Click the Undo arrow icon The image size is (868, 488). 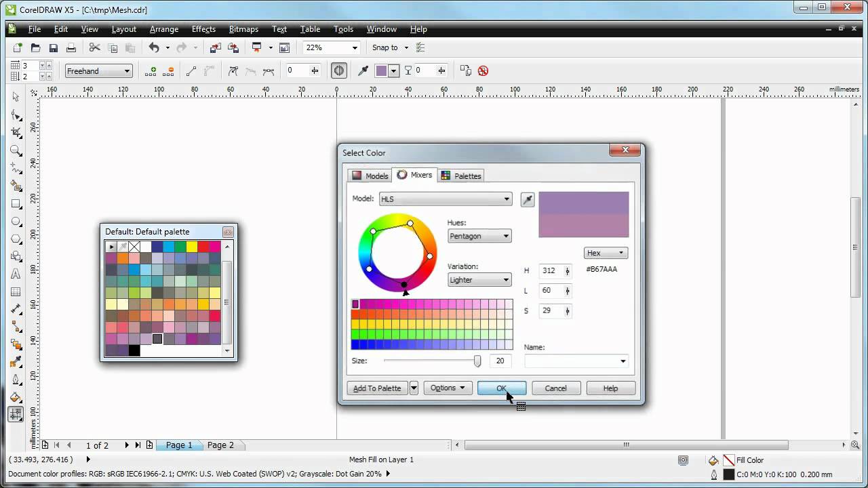coord(154,47)
